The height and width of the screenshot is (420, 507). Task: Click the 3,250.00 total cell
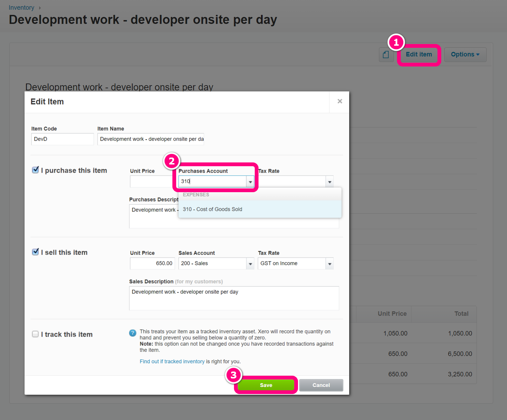click(x=460, y=374)
